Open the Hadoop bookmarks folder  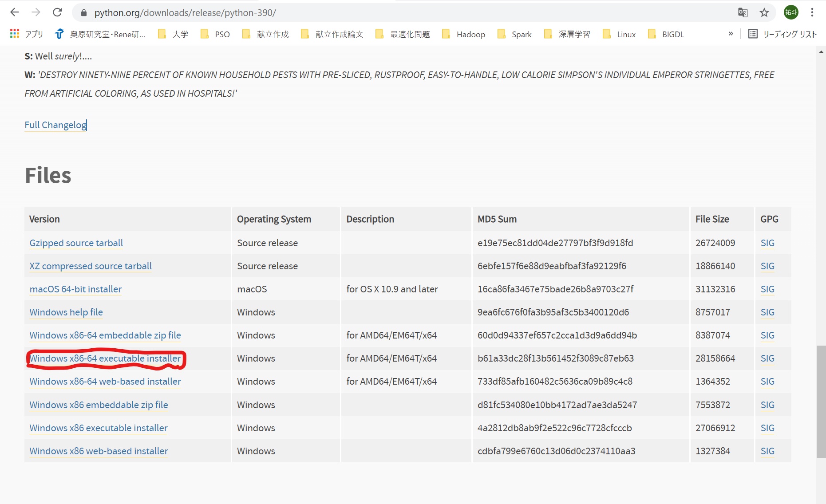point(464,34)
